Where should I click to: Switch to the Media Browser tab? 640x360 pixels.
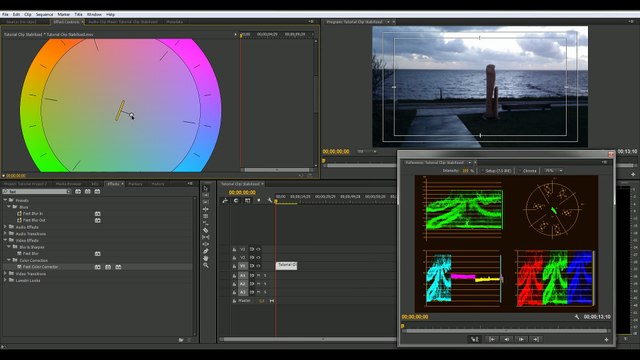(x=69, y=184)
